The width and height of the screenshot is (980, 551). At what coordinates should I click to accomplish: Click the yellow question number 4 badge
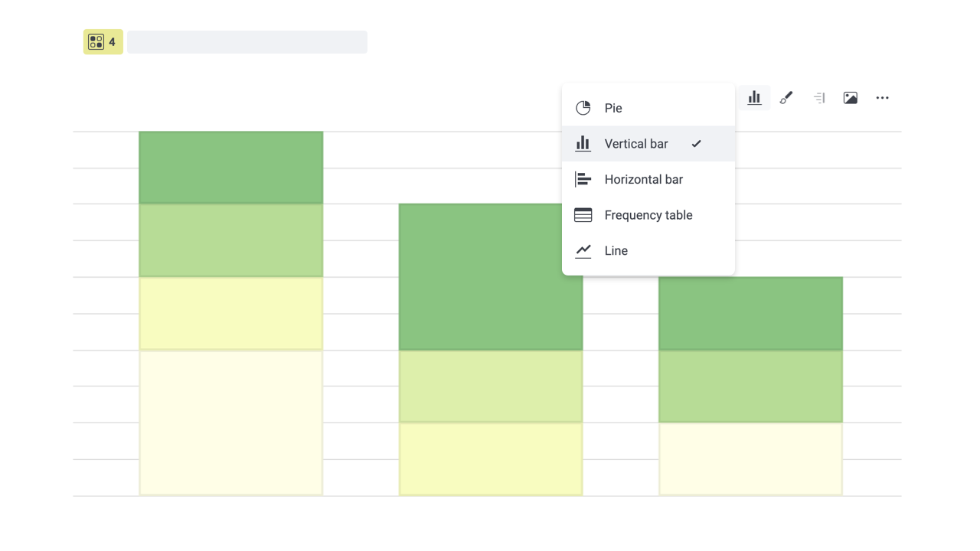tap(103, 42)
